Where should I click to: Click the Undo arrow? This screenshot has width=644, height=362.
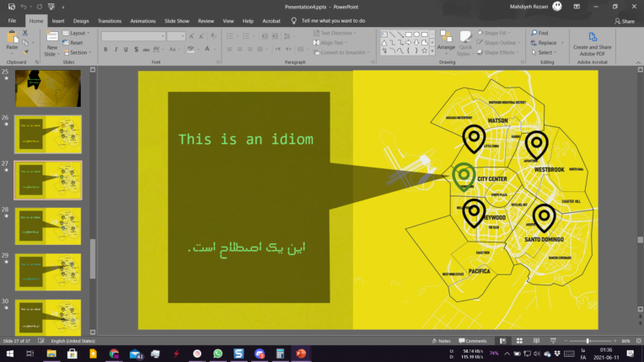click(24, 7)
